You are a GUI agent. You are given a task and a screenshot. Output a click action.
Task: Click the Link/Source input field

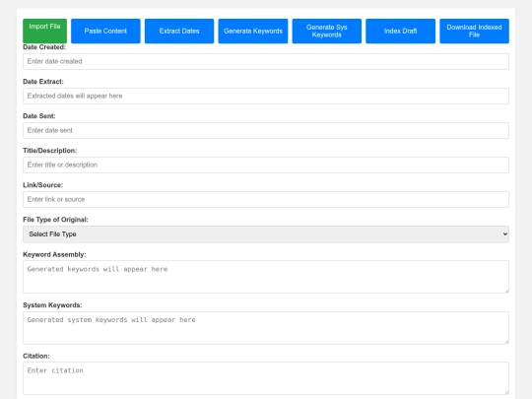tap(266, 199)
